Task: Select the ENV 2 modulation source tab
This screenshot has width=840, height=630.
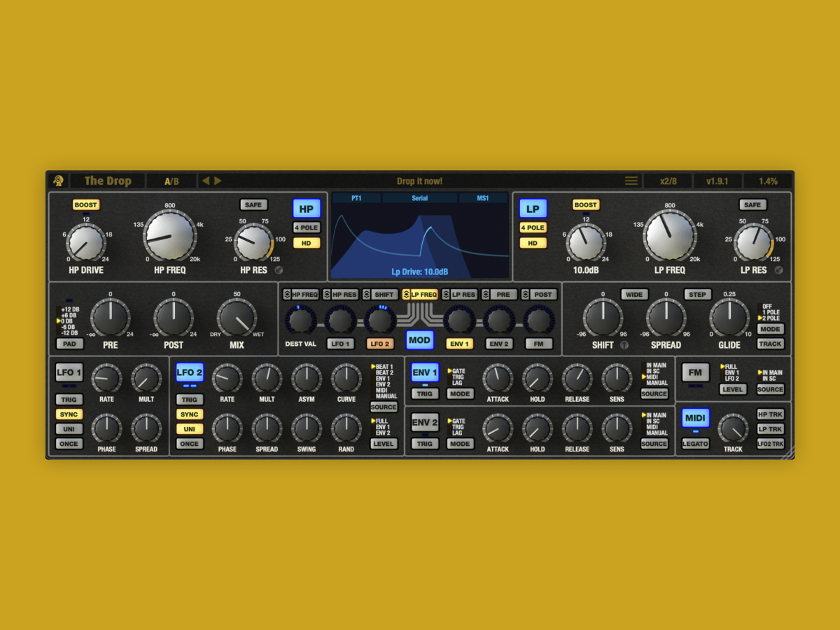Action: pyautogui.click(x=499, y=344)
